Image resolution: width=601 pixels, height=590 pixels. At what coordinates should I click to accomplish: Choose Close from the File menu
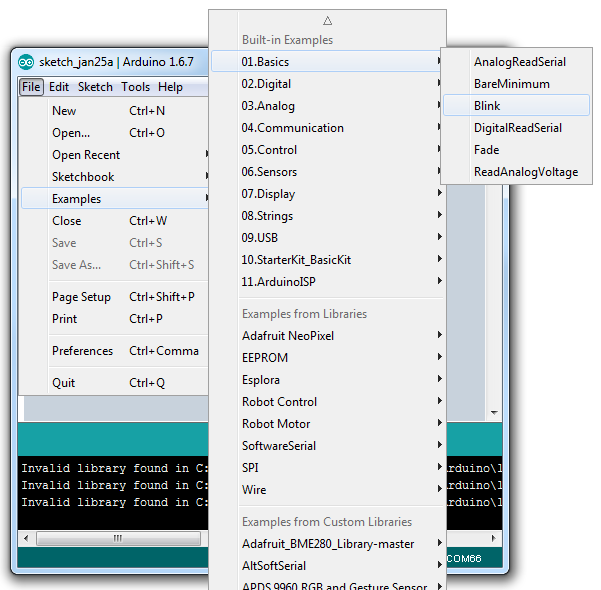(115, 221)
